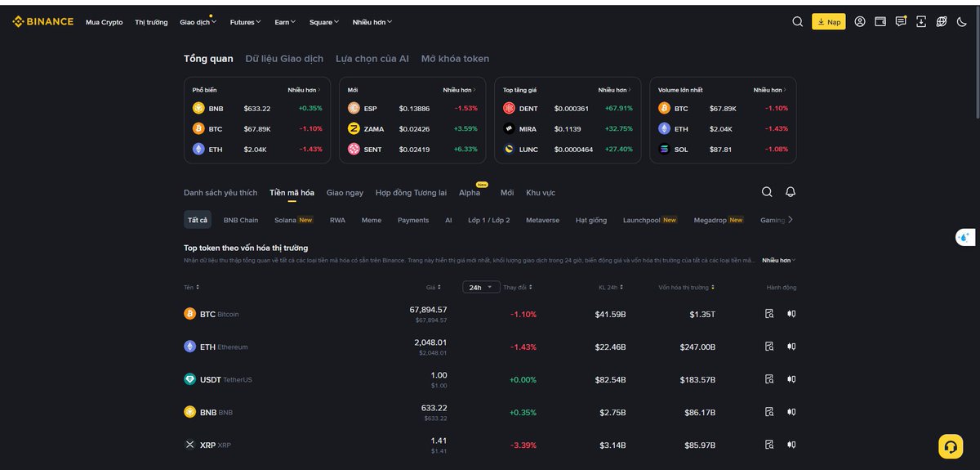Click the Binance logo
The height and width of the screenshot is (470, 980).
tap(42, 22)
